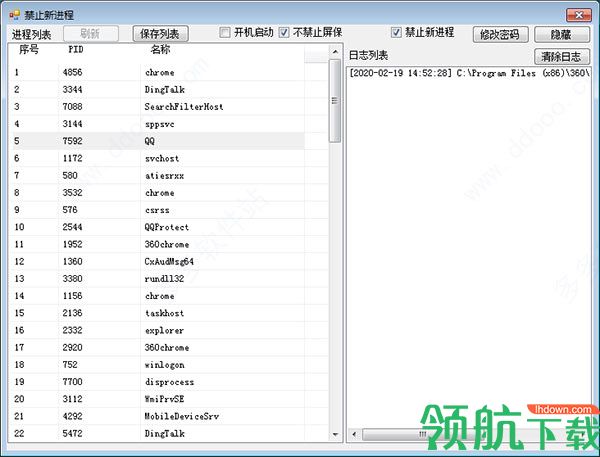Screen dimensions: 600x457
Task: Click row number 20 cell
Action: (19, 399)
